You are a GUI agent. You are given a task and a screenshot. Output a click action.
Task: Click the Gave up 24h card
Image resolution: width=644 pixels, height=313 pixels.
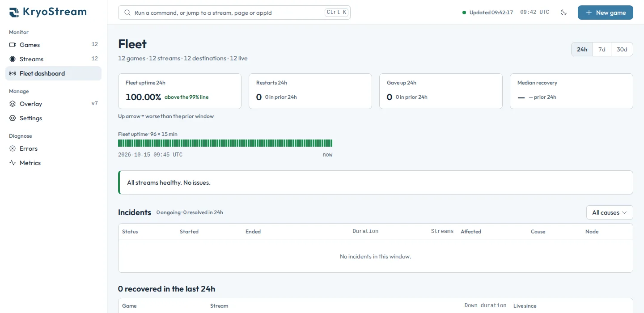pyautogui.click(x=441, y=91)
